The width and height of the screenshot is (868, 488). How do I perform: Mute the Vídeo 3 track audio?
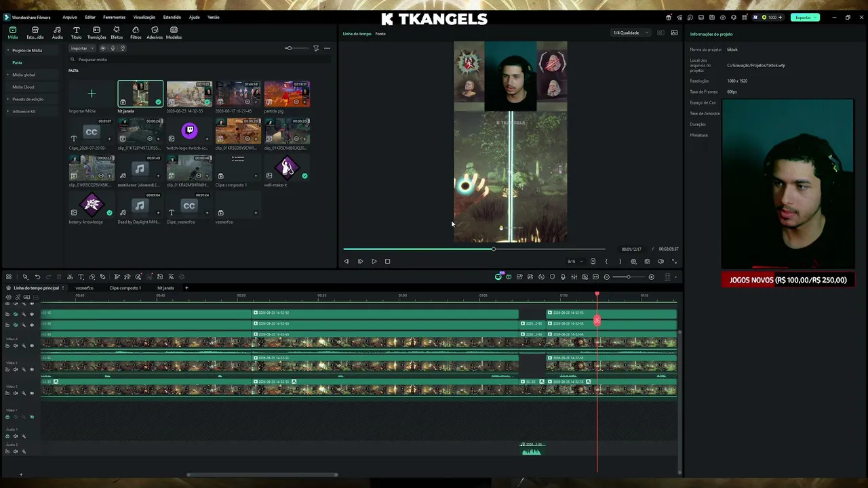pos(16,369)
